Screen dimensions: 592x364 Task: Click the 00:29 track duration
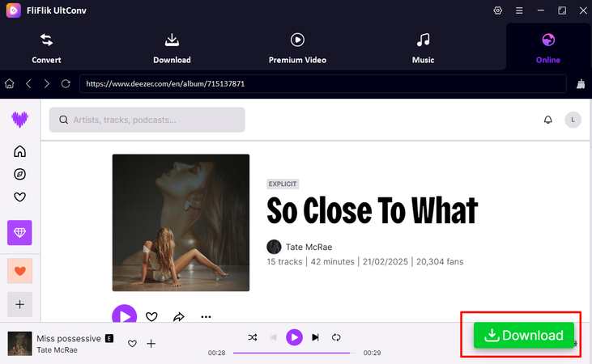pyautogui.click(x=372, y=353)
